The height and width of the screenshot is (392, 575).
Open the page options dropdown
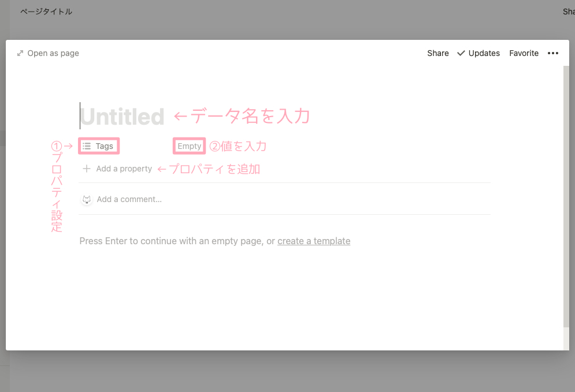click(x=553, y=53)
